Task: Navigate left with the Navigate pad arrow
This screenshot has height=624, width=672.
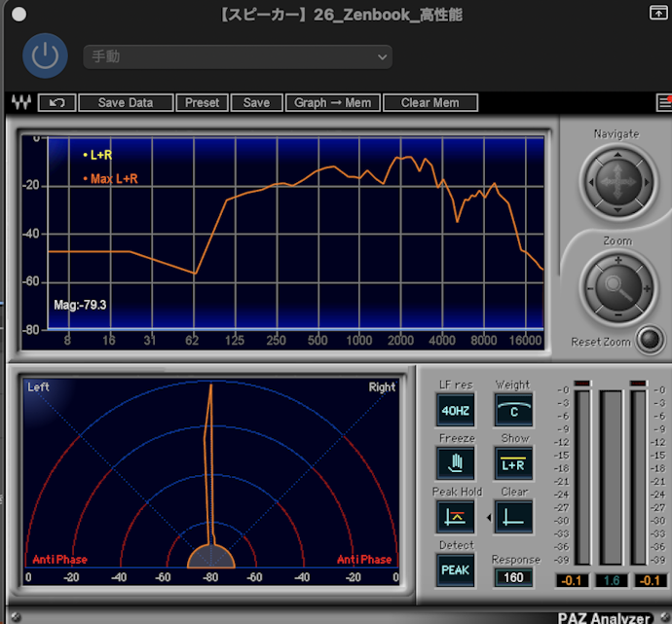Action: [x=591, y=182]
